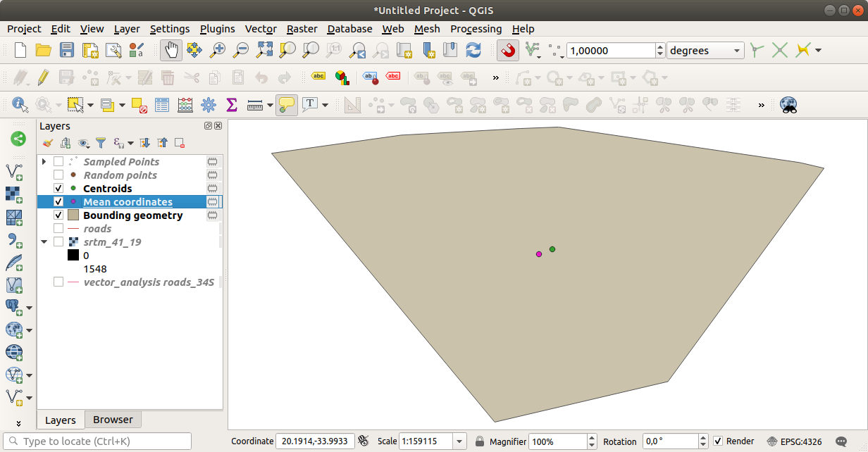The width and height of the screenshot is (868, 452).
Task: Show the roads layer
Action: [58, 228]
